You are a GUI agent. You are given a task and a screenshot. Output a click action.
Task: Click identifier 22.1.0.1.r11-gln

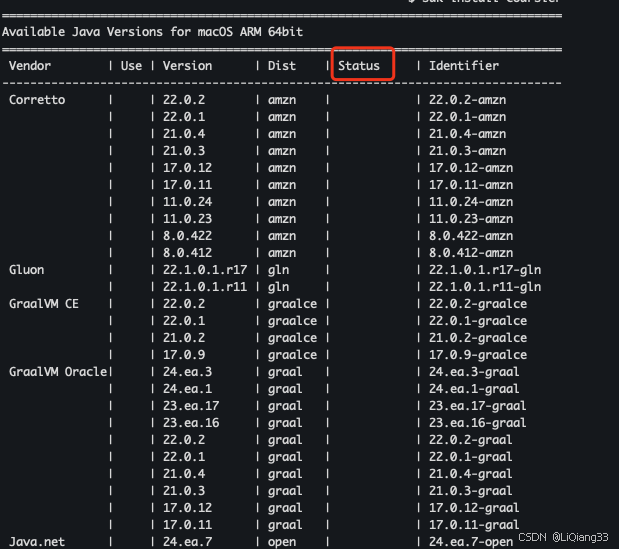coord(485,287)
